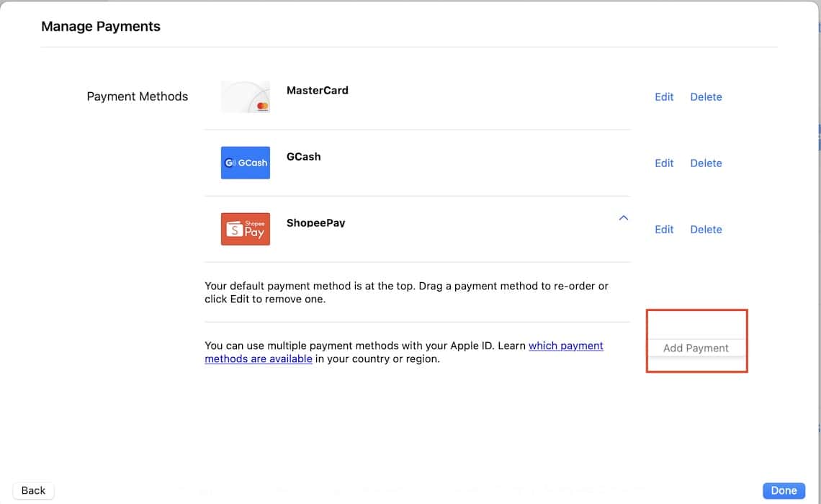The image size is (821, 504).
Task: Click the MasterCard card thumbnail icon
Action: click(246, 96)
